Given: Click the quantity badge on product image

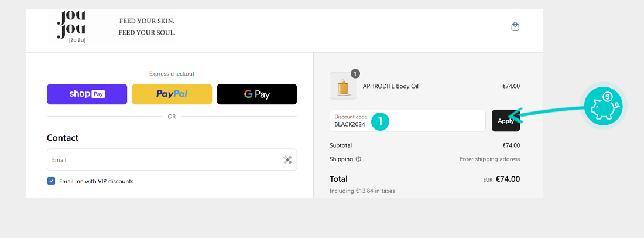Looking at the screenshot, I should point(355,74).
